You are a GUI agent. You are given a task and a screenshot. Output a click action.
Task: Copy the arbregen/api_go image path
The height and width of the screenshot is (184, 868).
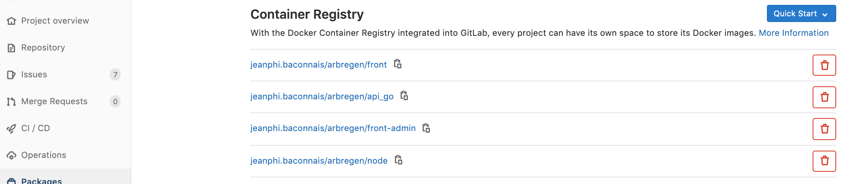(404, 96)
